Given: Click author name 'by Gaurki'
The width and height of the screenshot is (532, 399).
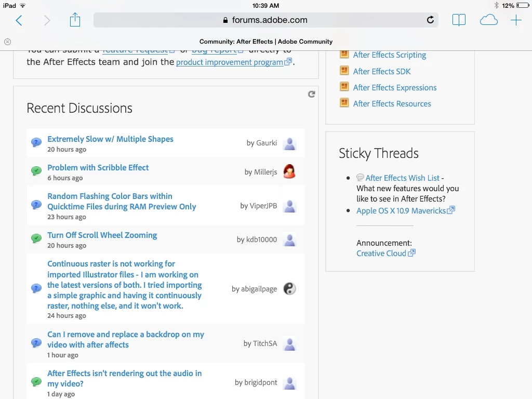Looking at the screenshot, I should click(262, 143).
